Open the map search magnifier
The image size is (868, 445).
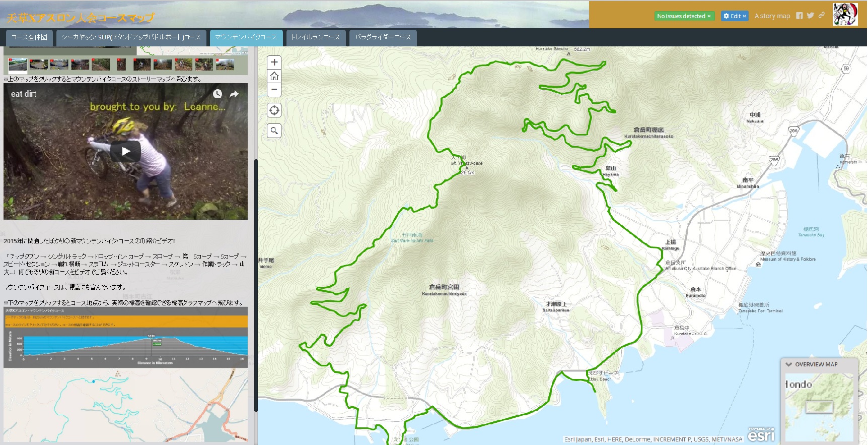(274, 131)
